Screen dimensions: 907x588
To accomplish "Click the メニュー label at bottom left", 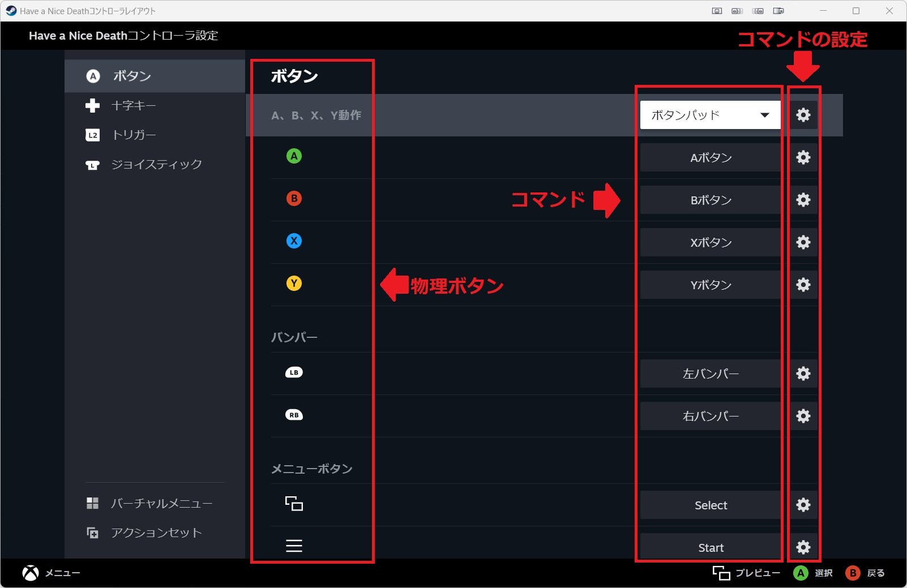I will click(x=62, y=573).
